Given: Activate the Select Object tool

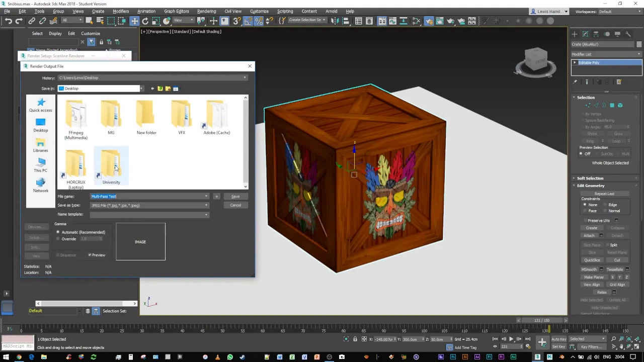Looking at the screenshot, I should pyautogui.click(x=89, y=21).
